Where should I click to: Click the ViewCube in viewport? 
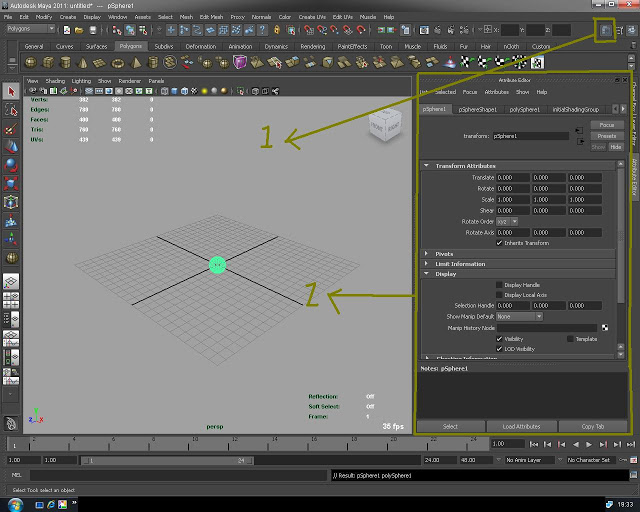384,126
